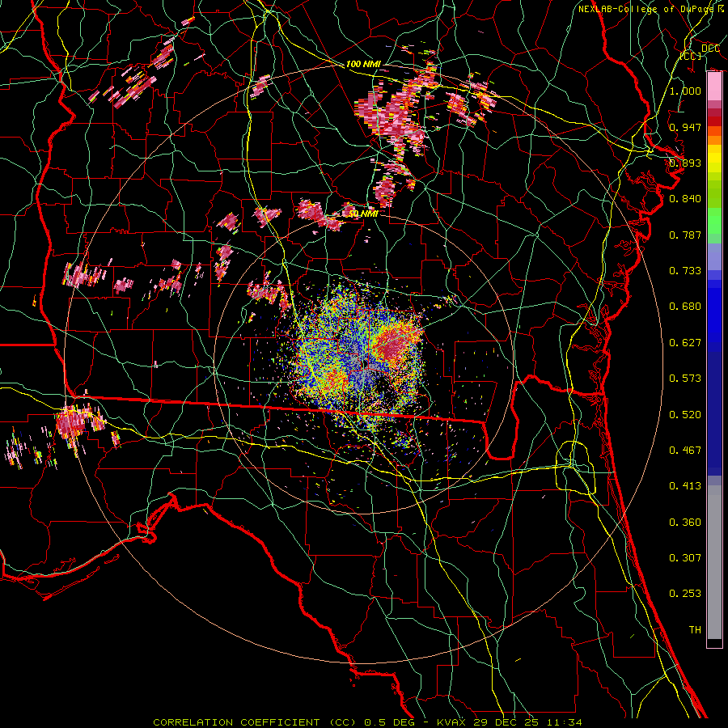Click the red color bar segment below 1.000
This screenshot has height=728, width=728.
pos(714,121)
